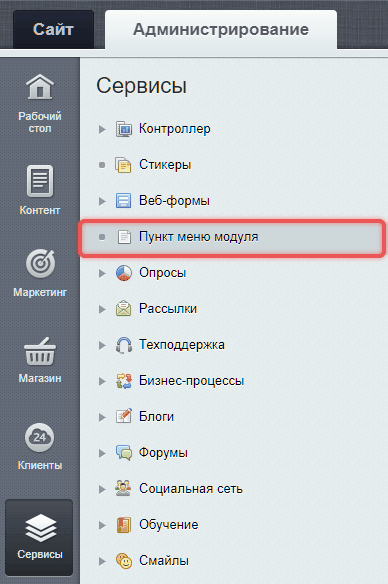The image size is (388, 584).
Task: Open the Блоги menu label
Action: pos(156,417)
